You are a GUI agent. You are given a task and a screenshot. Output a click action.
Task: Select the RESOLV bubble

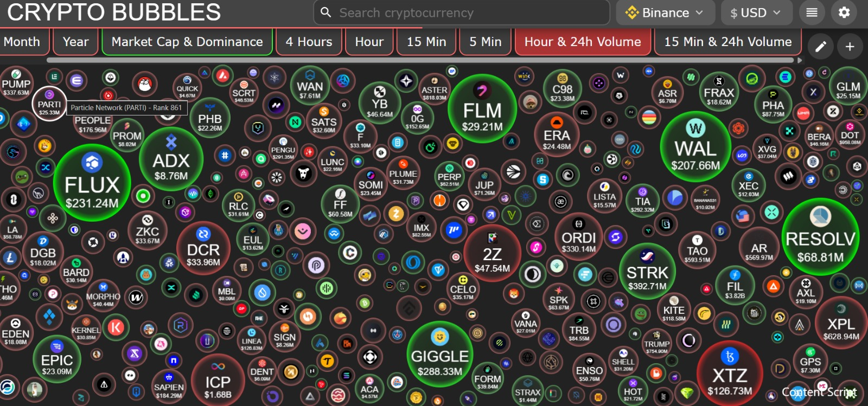tap(820, 237)
